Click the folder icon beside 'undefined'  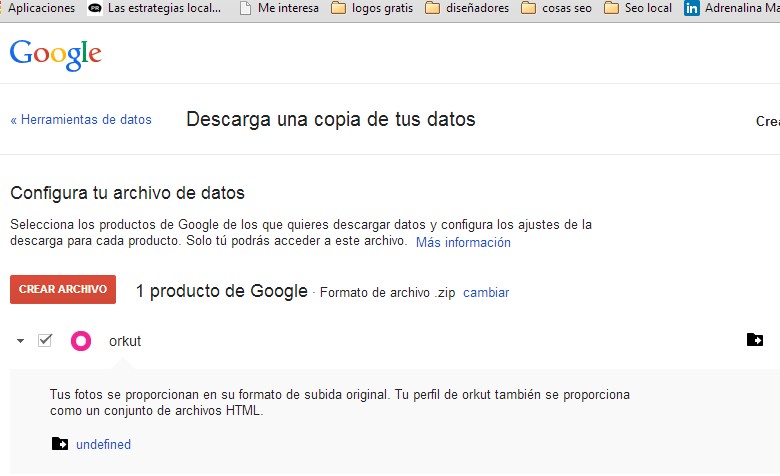pyautogui.click(x=60, y=444)
